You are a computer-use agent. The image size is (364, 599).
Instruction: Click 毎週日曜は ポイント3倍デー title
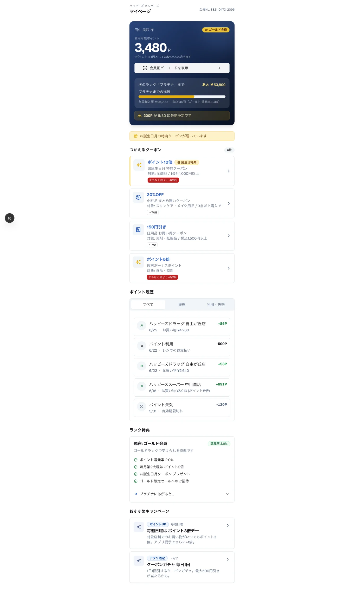tap(173, 531)
